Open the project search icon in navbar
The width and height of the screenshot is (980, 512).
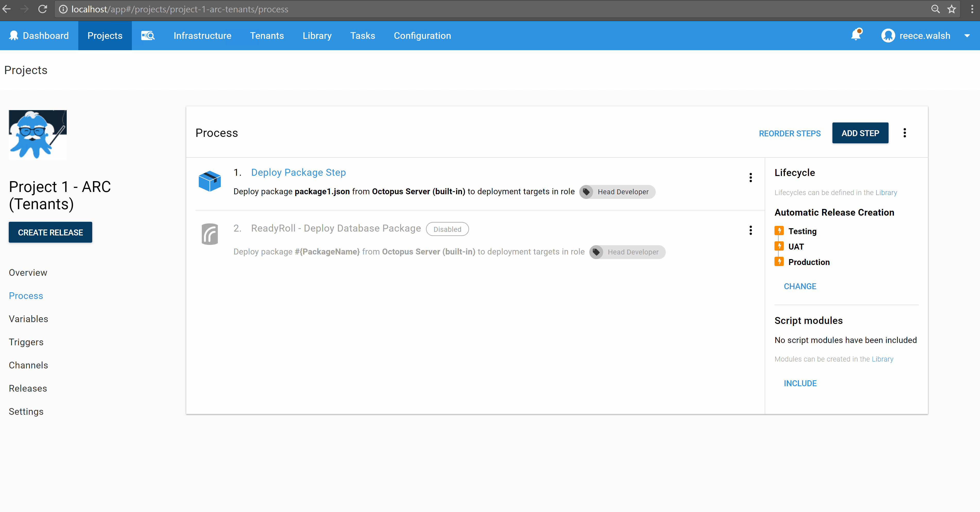[x=148, y=36]
